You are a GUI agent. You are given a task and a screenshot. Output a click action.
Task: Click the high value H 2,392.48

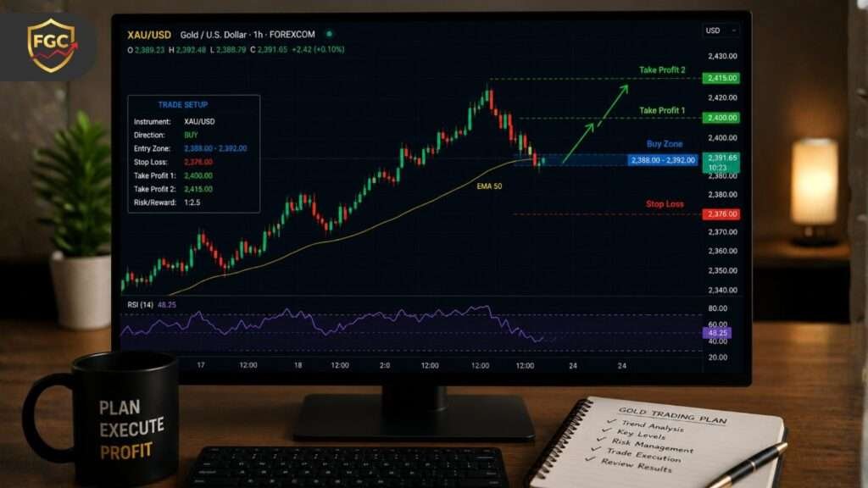[187, 50]
